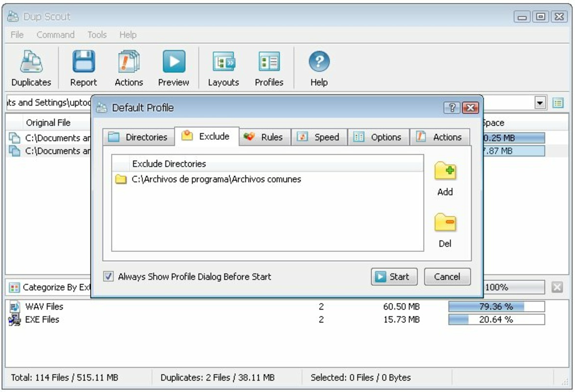This screenshot has height=392, width=575.
Task: Click the Total: 114 Files status entry
Action: pyautogui.click(x=65, y=377)
